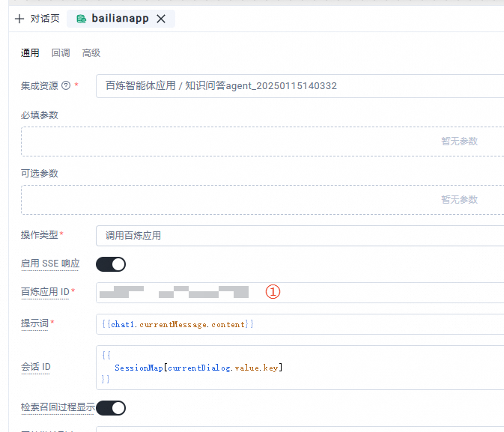Open the 对话页 tab
The image size is (504, 432).
coord(45,19)
